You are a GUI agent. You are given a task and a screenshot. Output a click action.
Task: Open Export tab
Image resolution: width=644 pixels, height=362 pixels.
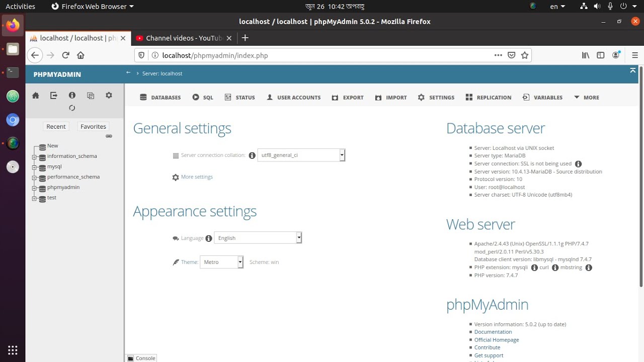[348, 98]
